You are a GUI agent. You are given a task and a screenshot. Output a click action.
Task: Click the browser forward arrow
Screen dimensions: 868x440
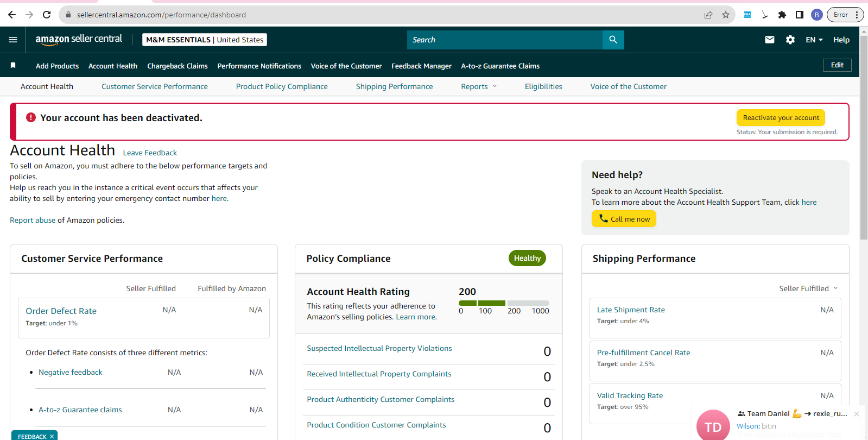[29, 15]
